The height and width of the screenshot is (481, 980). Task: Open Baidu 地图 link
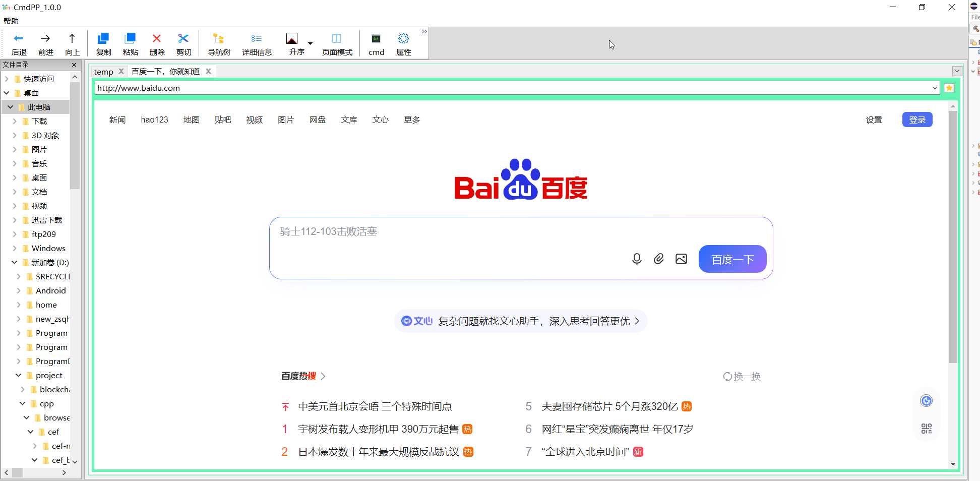(192, 119)
